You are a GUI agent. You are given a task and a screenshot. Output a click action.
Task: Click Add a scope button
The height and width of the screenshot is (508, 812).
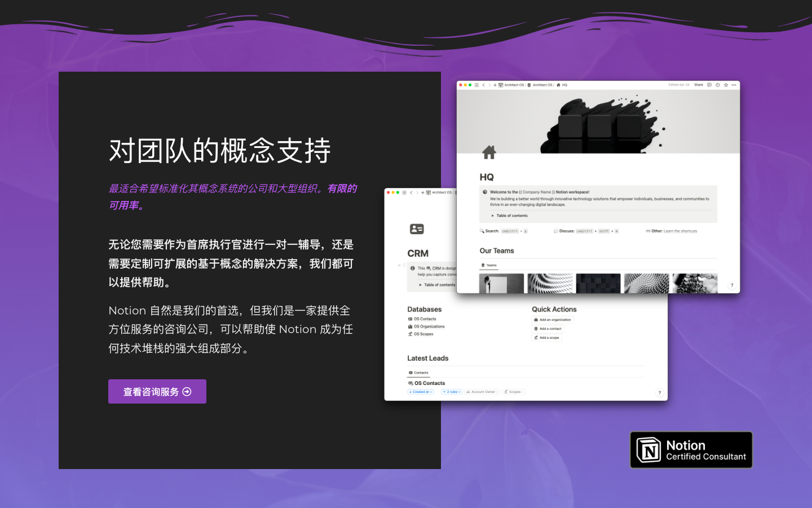click(x=547, y=338)
